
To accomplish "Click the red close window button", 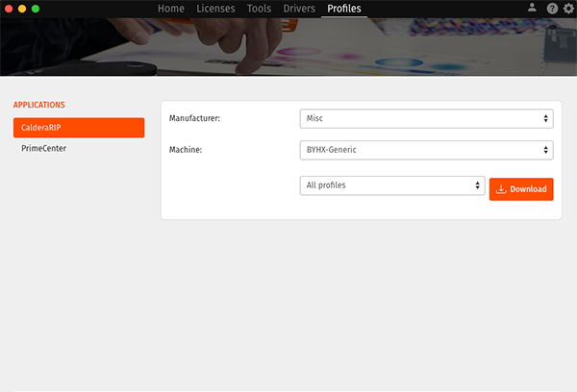I will pos(9,8).
